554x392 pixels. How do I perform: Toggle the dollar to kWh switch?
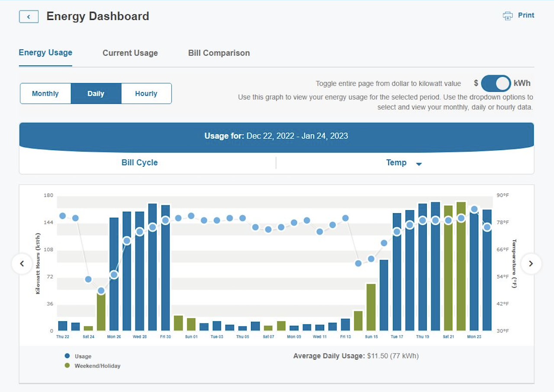[x=496, y=83]
